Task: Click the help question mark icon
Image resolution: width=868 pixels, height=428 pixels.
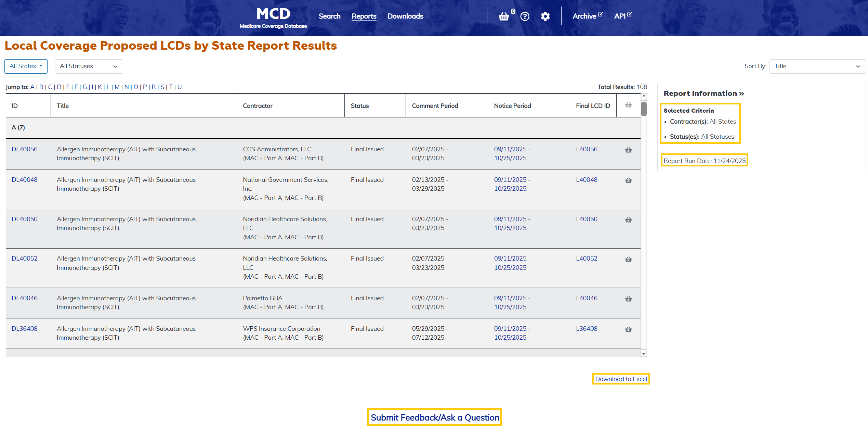Action: tap(525, 16)
